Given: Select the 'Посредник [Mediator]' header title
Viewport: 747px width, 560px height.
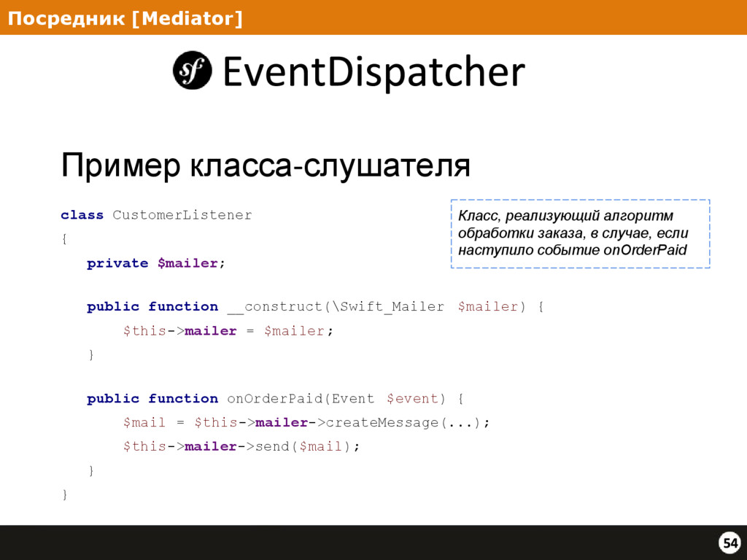Looking at the screenshot, I should (125, 18).
